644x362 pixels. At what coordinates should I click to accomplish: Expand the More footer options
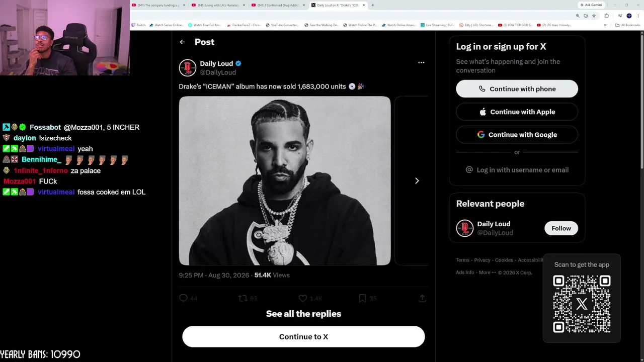coord(487,273)
